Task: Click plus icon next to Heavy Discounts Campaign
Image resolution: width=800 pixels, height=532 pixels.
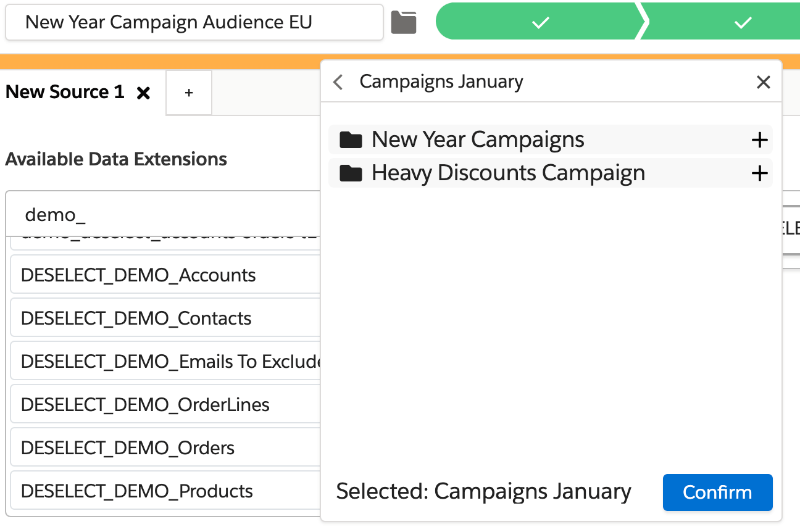Action: click(x=759, y=173)
